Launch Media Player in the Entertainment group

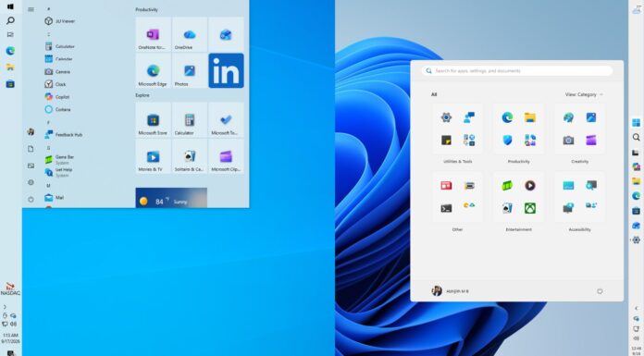pyautogui.click(x=530, y=186)
